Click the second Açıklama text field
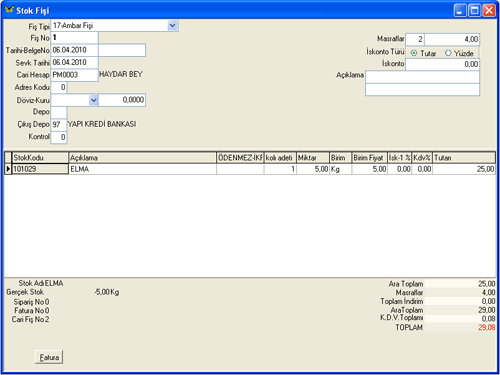 [x=422, y=89]
